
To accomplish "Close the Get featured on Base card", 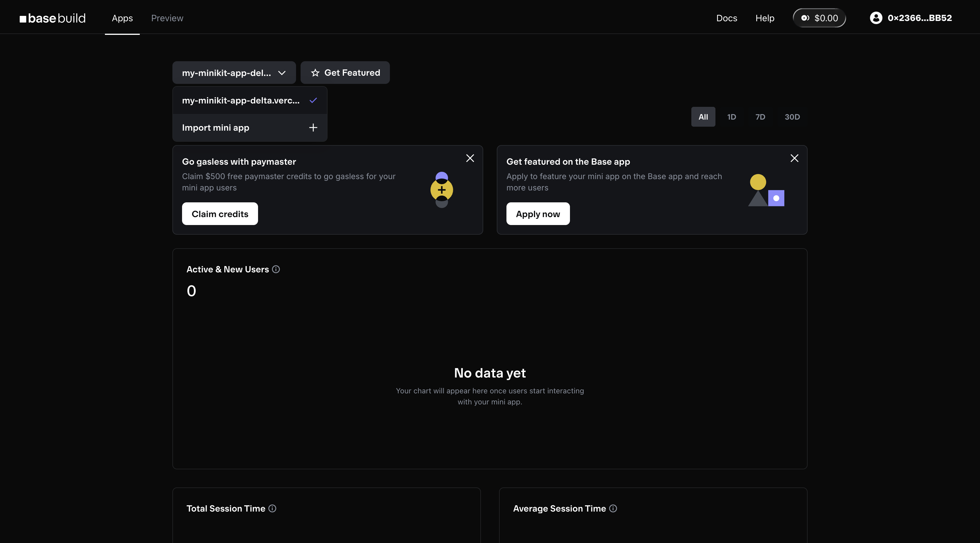I will pyautogui.click(x=794, y=158).
